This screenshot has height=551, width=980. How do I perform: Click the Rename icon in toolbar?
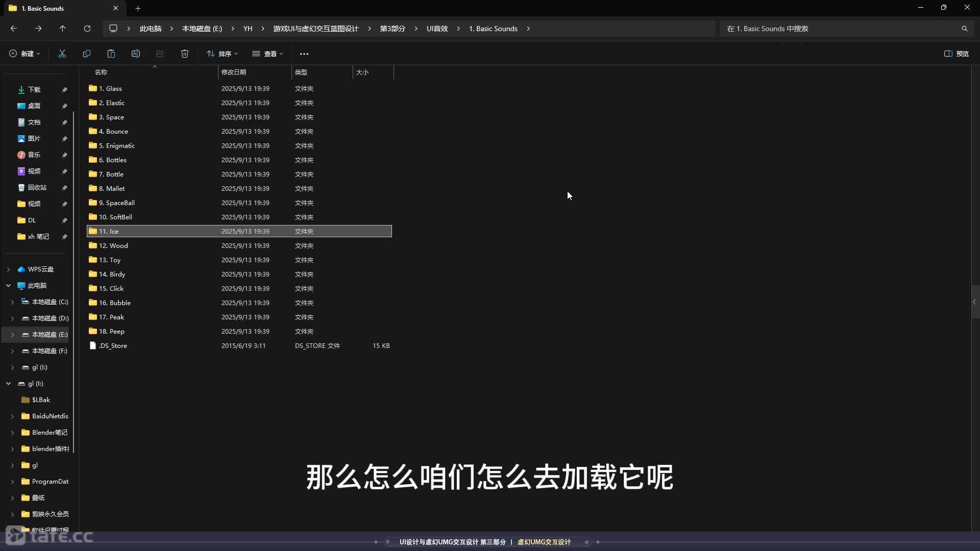point(136,54)
